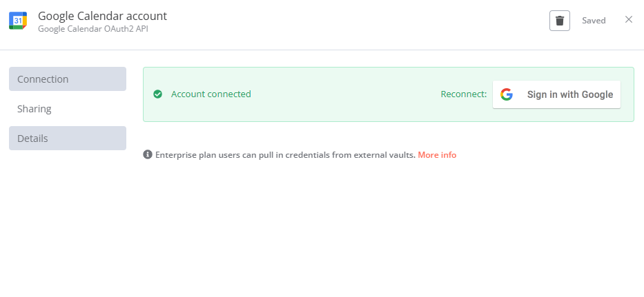Delete credential using the trash icon

pos(559,21)
